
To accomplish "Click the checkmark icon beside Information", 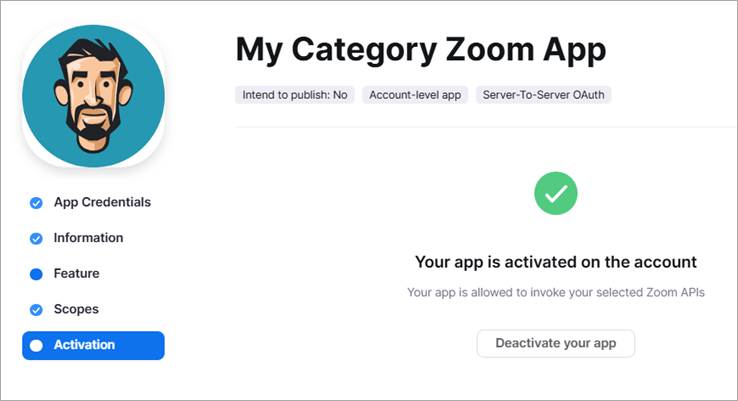I will 36,239.
